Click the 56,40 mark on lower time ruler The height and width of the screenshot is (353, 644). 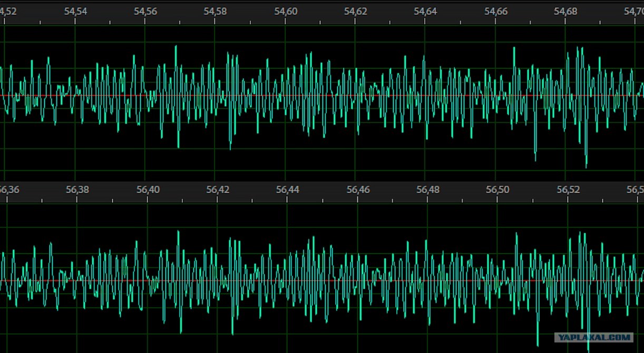coord(148,189)
